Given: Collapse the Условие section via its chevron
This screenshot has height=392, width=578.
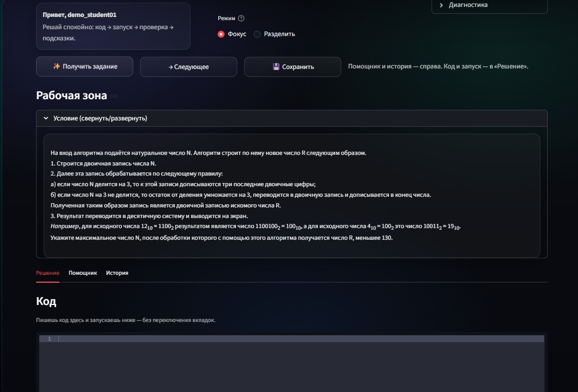Looking at the screenshot, I should tap(45, 118).
